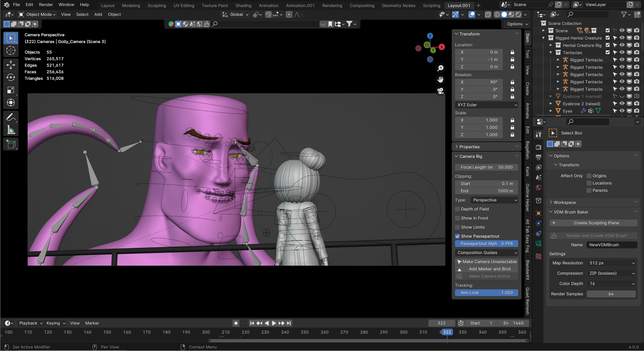Select the Rotate tool in the toolbar
This screenshot has width=644, height=351.
click(11, 77)
